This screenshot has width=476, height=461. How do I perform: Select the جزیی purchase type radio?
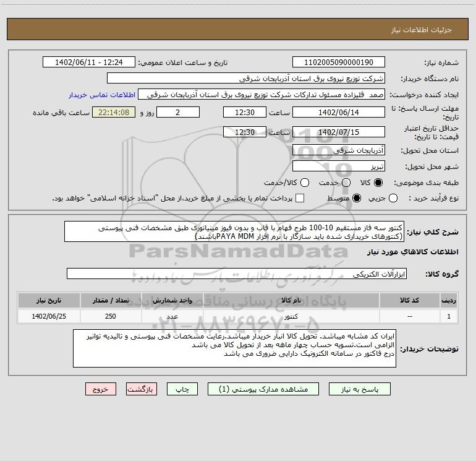pos(393,198)
